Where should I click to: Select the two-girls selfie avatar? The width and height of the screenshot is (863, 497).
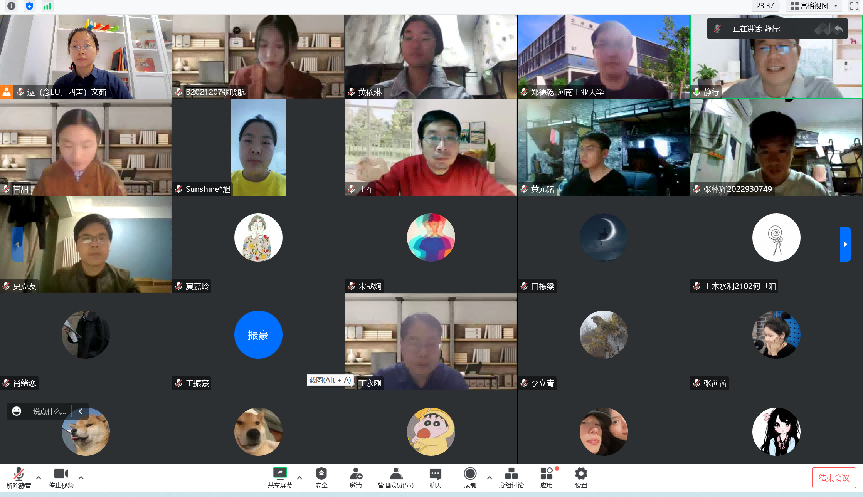coord(604,432)
